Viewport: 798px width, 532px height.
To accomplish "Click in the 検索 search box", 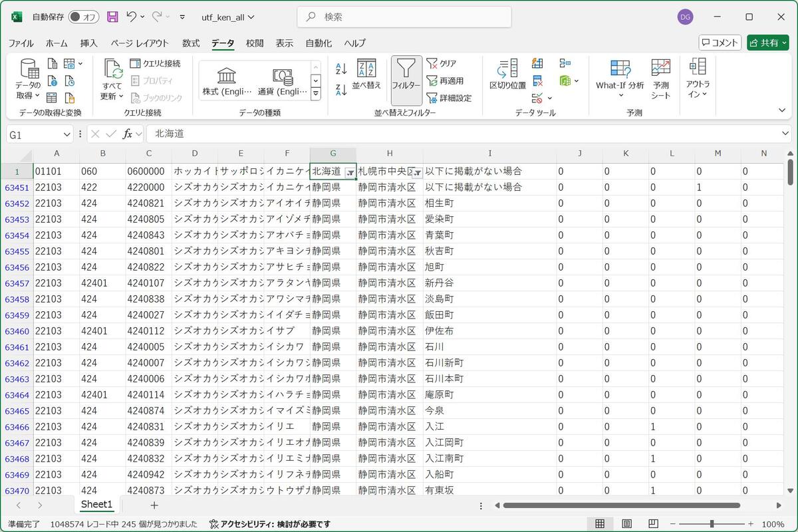I will (x=404, y=17).
